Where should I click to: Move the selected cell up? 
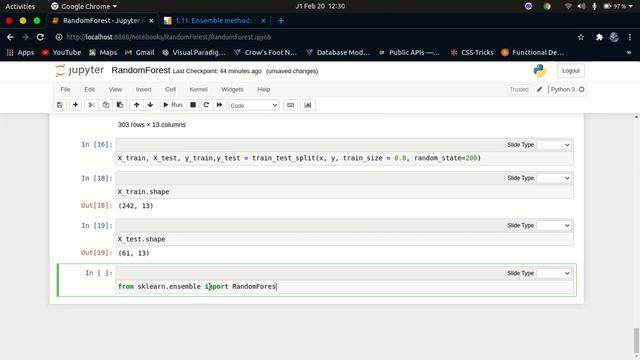click(136, 105)
